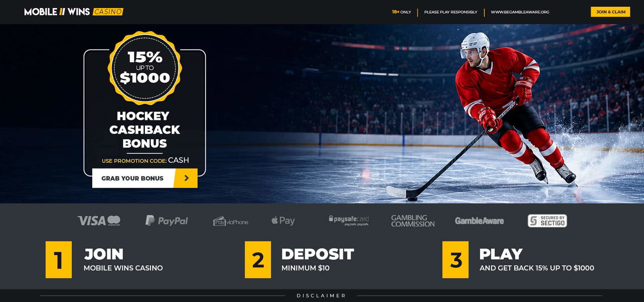Click the yellow number 3 step box
Screen dimensions: 644x302
click(456, 260)
